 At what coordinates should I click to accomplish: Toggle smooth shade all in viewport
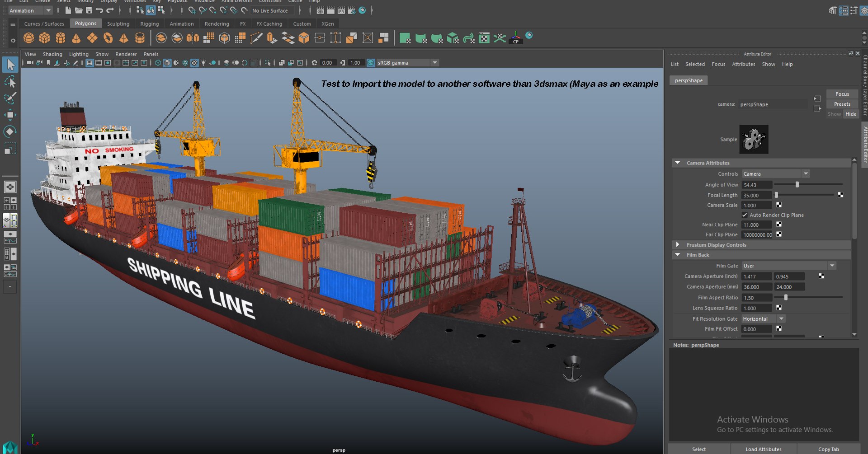167,63
